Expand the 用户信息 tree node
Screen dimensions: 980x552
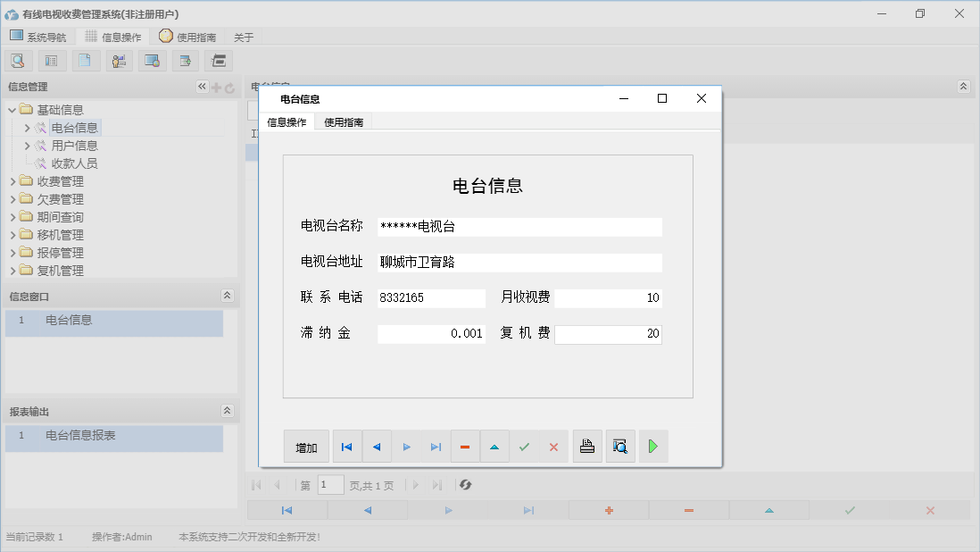point(27,146)
